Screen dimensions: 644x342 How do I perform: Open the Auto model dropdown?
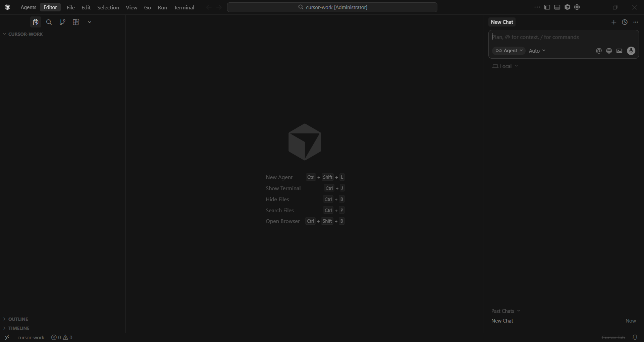pyautogui.click(x=537, y=51)
